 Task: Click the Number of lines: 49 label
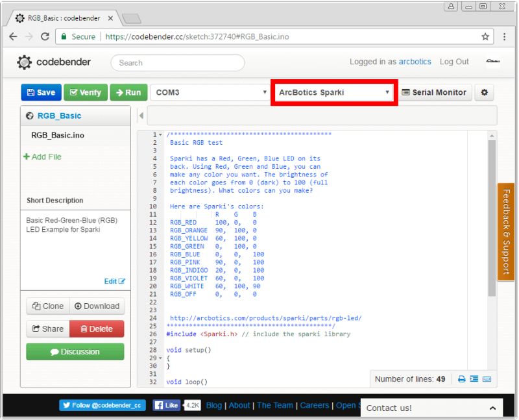410,379
